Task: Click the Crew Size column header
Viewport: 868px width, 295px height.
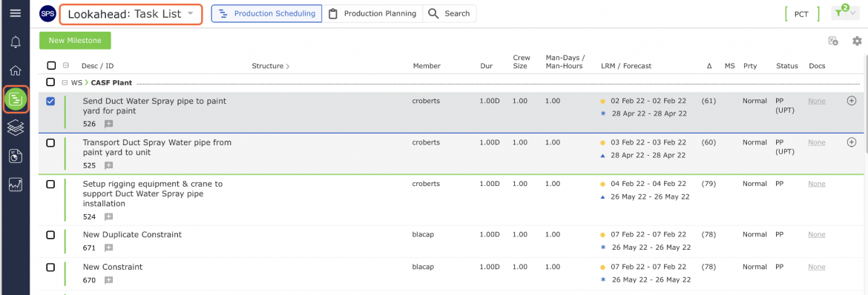Action: tap(522, 62)
